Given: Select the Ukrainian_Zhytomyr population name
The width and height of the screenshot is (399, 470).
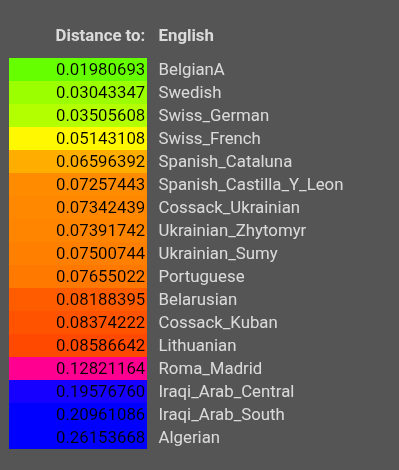Looking at the screenshot, I should coord(232,231).
